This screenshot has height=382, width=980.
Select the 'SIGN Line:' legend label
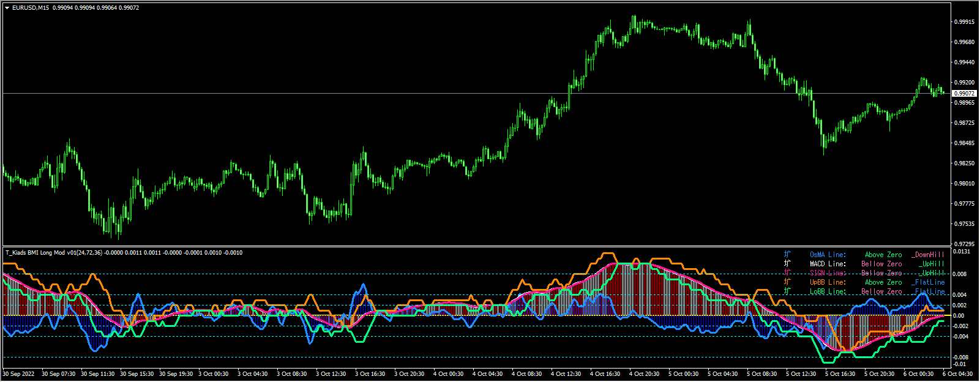[x=828, y=273]
